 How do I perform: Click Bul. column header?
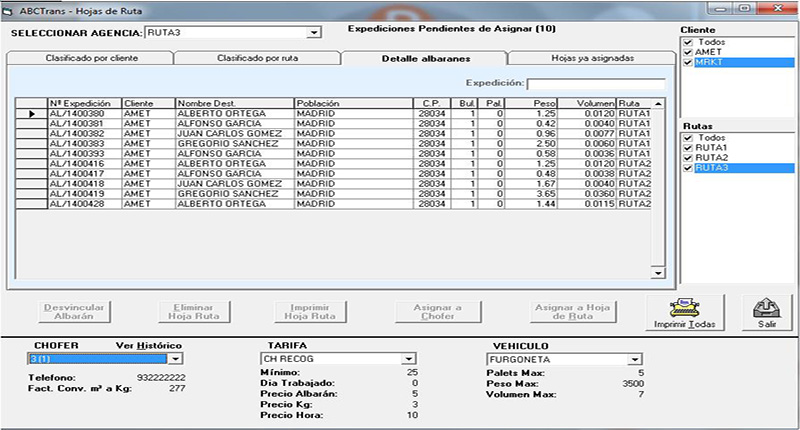tap(465, 104)
